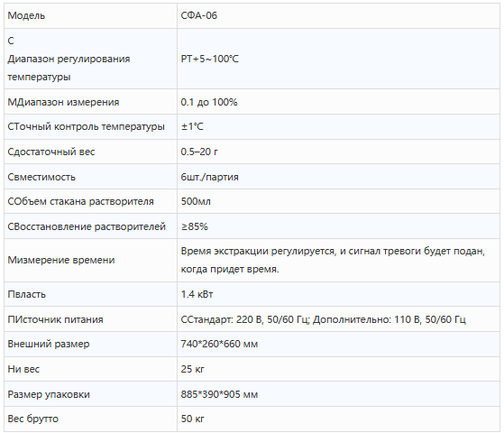This screenshot has height=433, width=504.
Task: Click 'МДиапазон измерения' row label
Action: 63,102
